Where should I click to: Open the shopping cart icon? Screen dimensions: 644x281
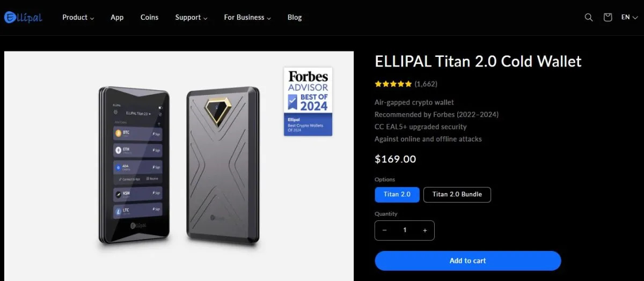pos(608,17)
